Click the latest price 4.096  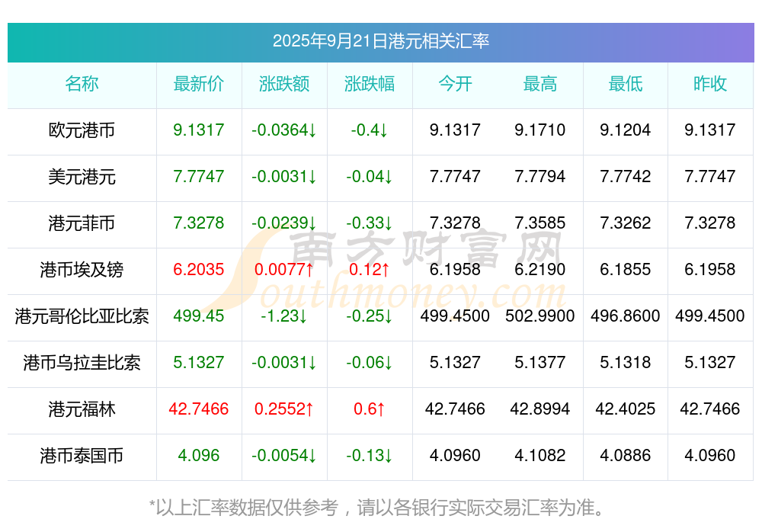199,455
